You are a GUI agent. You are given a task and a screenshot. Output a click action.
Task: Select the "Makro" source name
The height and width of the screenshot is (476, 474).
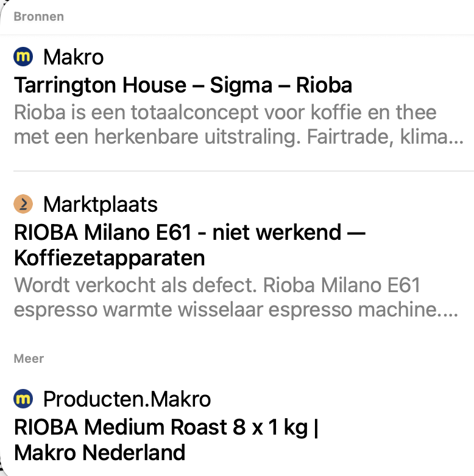[73, 57]
